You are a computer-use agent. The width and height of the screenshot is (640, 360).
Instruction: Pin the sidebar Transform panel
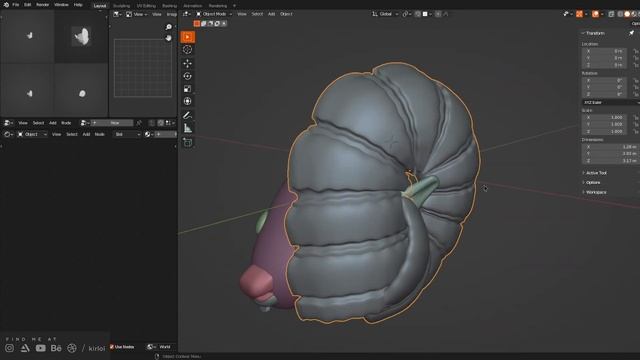(x=631, y=33)
